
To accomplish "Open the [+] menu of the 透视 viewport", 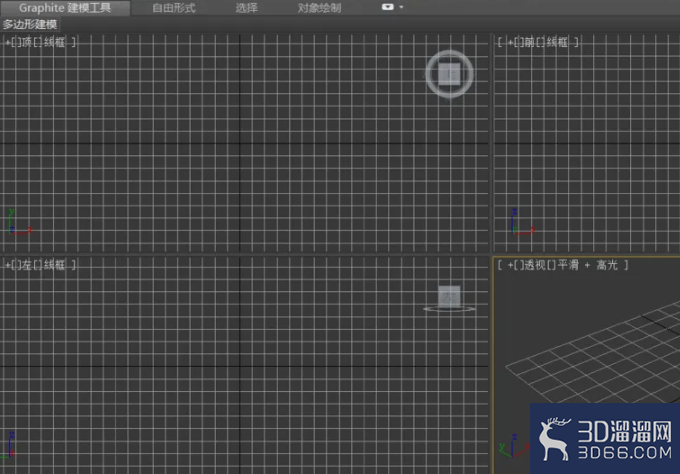I will point(510,265).
